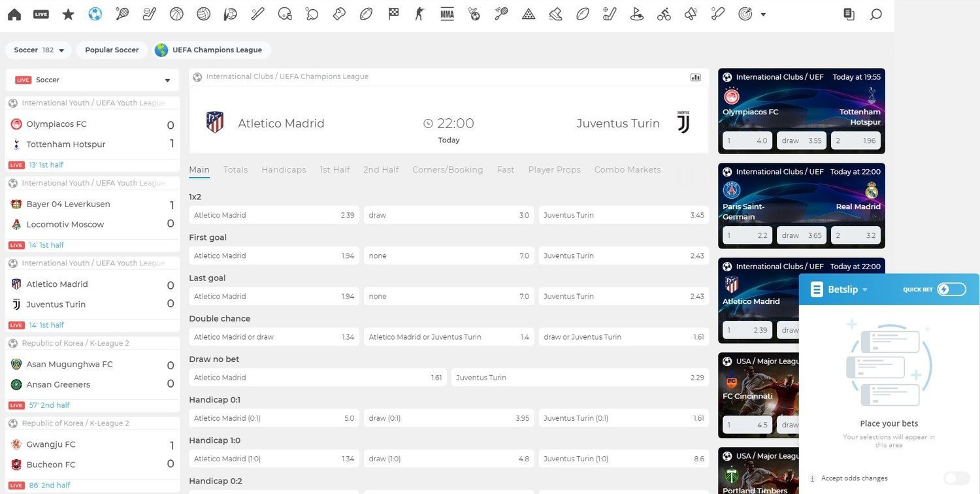Switch to the 2nd Half tab
The height and width of the screenshot is (494, 980).
pos(381,170)
